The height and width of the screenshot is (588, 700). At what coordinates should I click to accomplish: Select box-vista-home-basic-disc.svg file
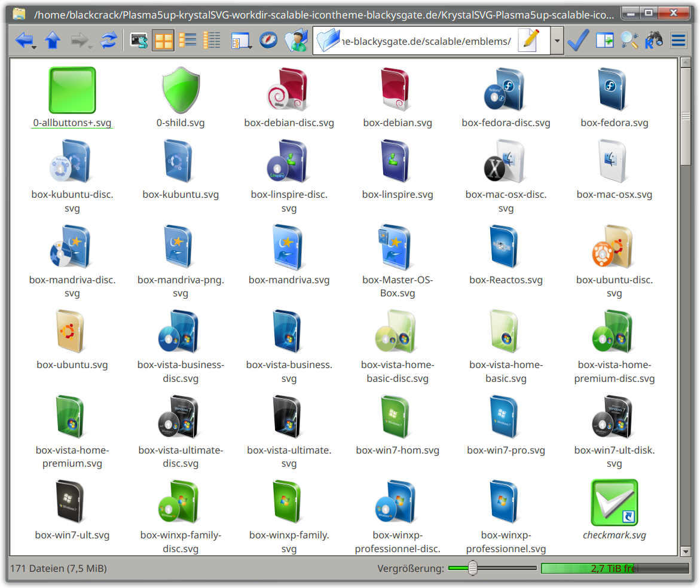pyautogui.click(x=398, y=346)
